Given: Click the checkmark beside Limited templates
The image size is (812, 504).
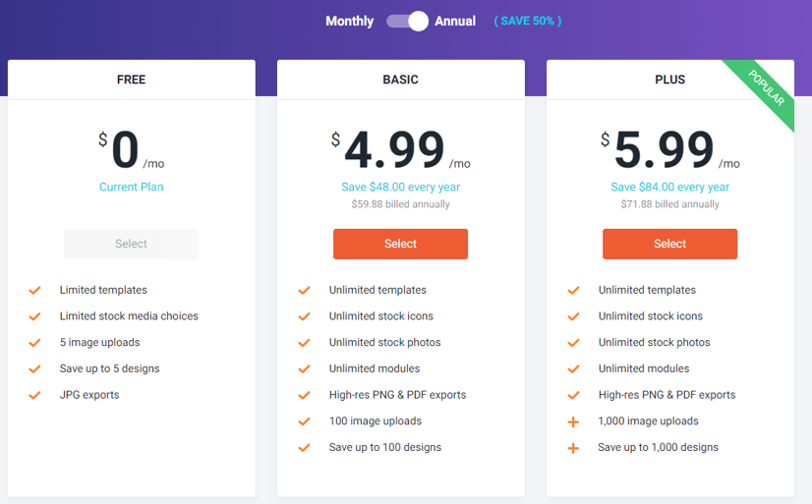Looking at the screenshot, I should 34,290.
